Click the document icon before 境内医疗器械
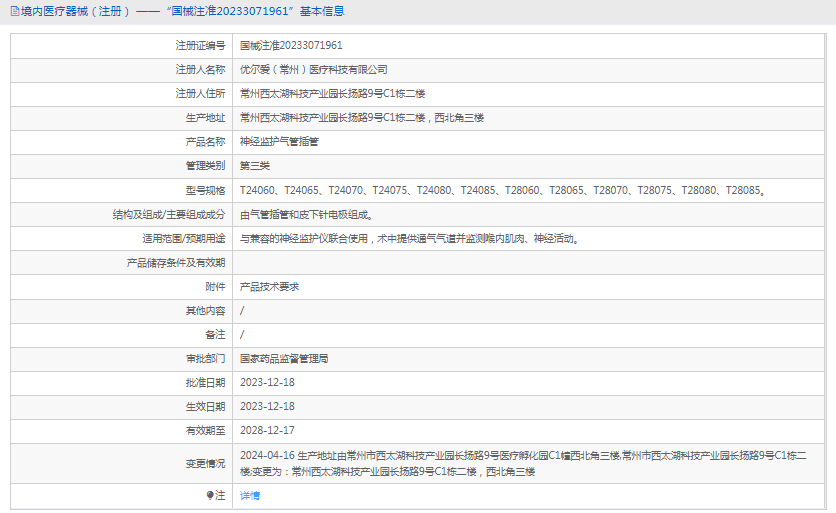 [x=15, y=11]
